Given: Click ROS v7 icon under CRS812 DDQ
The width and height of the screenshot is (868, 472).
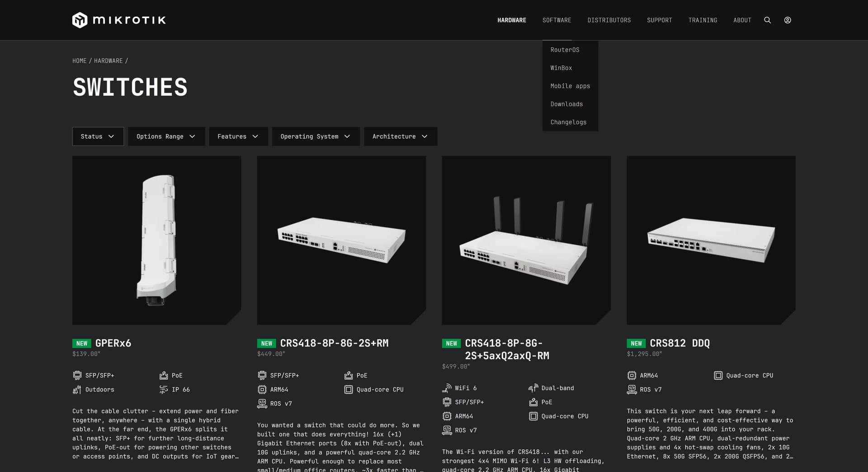Looking at the screenshot, I should (x=632, y=389).
